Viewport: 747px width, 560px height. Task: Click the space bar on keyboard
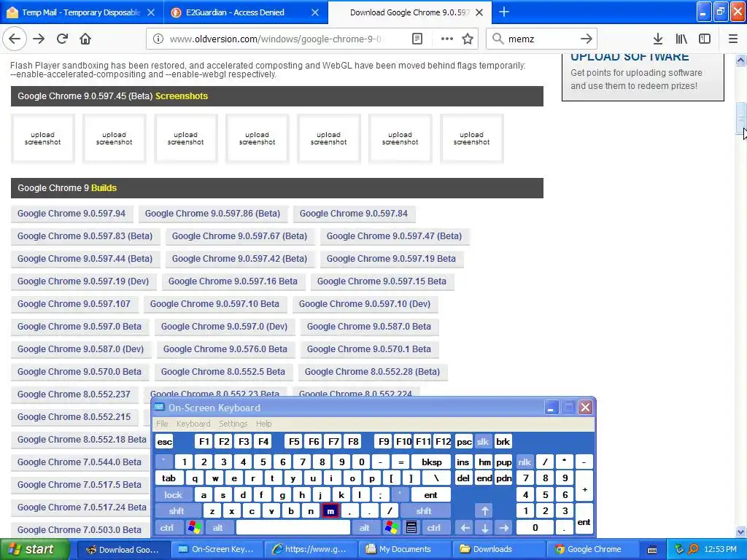293,528
